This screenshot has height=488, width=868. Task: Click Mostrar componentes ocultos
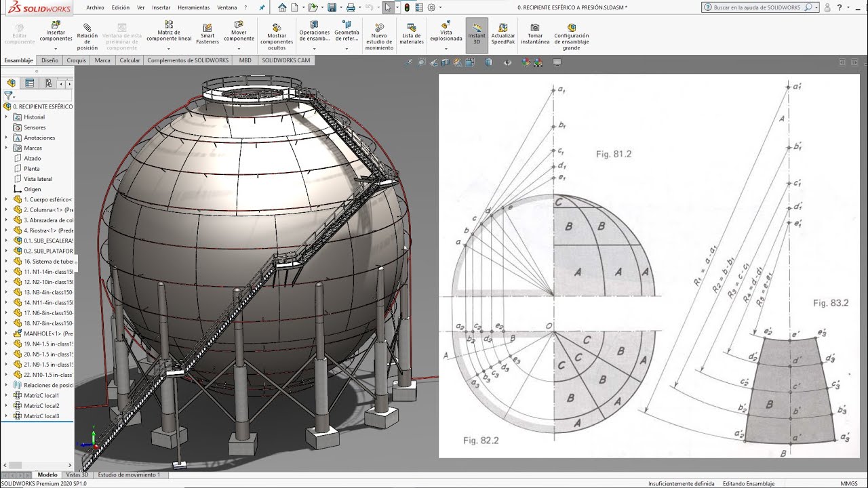277,37
